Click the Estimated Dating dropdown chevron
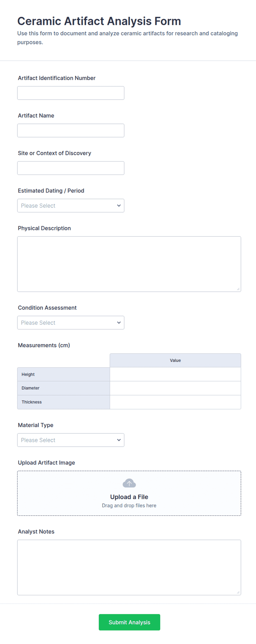 click(x=119, y=206)
